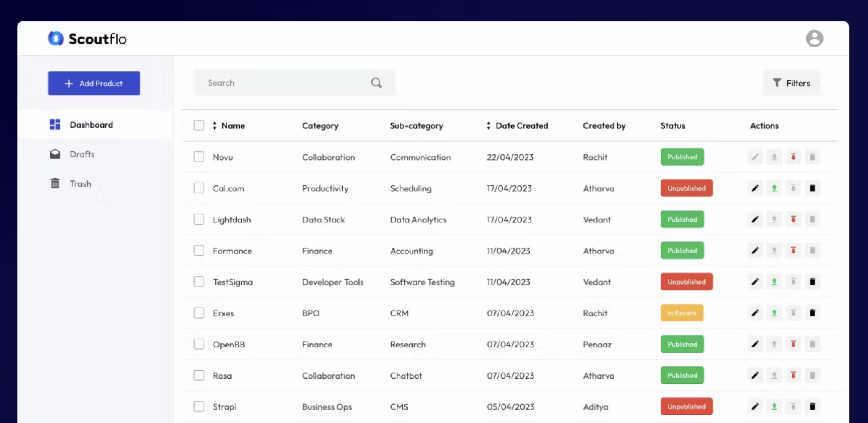The image size is (868, 423).
Task: Click the Sub-category column header
Action: click(x=416, y=125)
